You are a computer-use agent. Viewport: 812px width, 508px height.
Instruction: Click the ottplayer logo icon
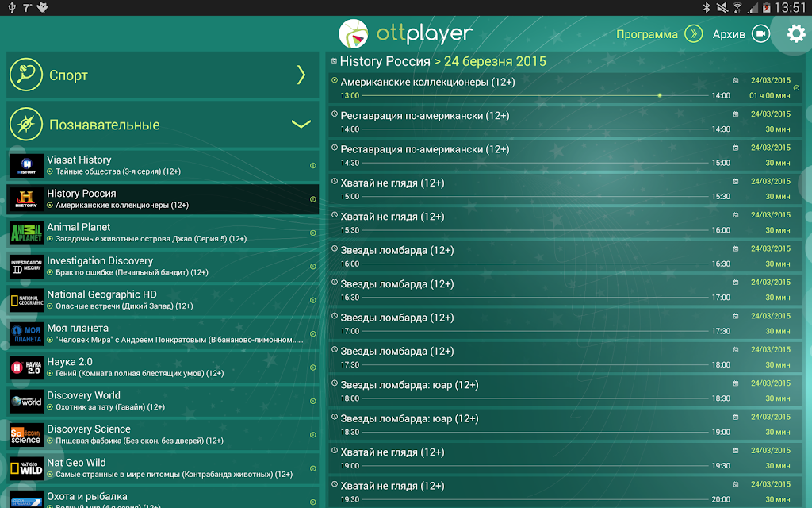(x=353, y=33)
